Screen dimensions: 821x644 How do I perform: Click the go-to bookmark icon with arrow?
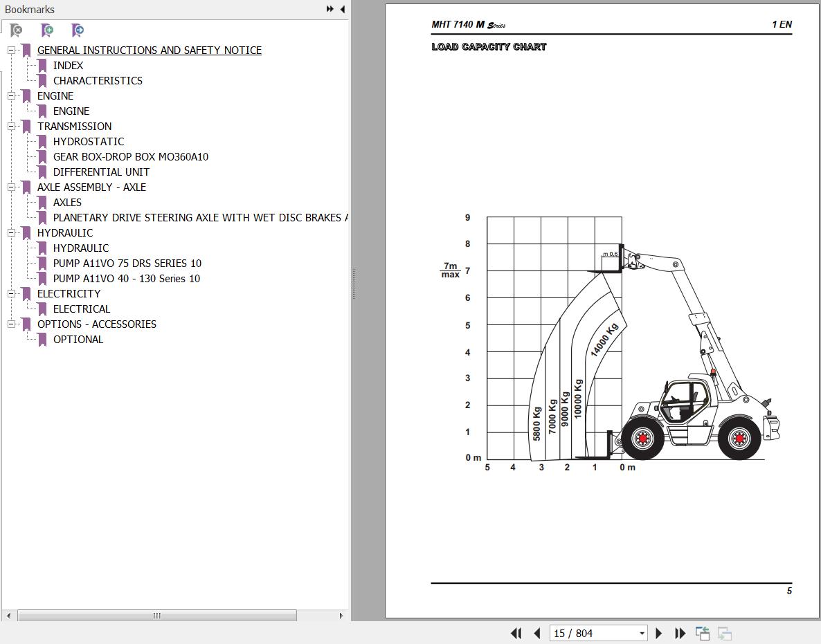(x=78, y=30)
